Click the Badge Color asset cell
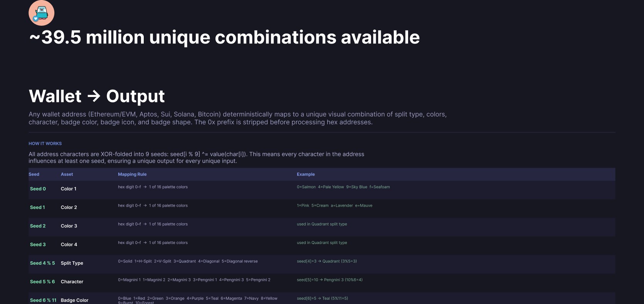The height and width of the screenshot is (304, 644). point(74,300)
